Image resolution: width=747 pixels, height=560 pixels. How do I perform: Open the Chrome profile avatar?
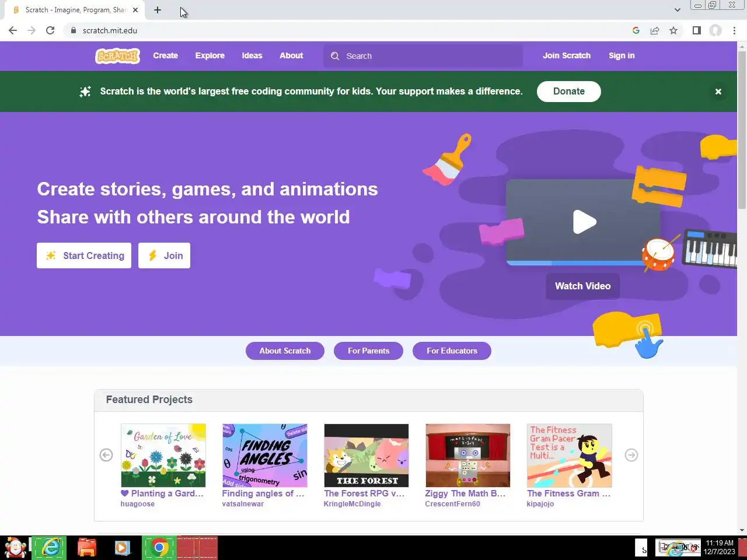pos(715,30)
